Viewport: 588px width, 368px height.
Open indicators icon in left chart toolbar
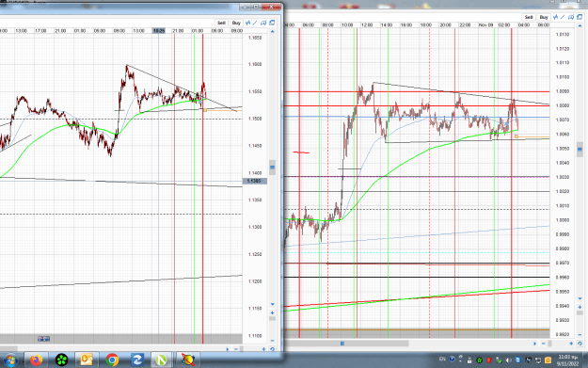pos(247,23)
